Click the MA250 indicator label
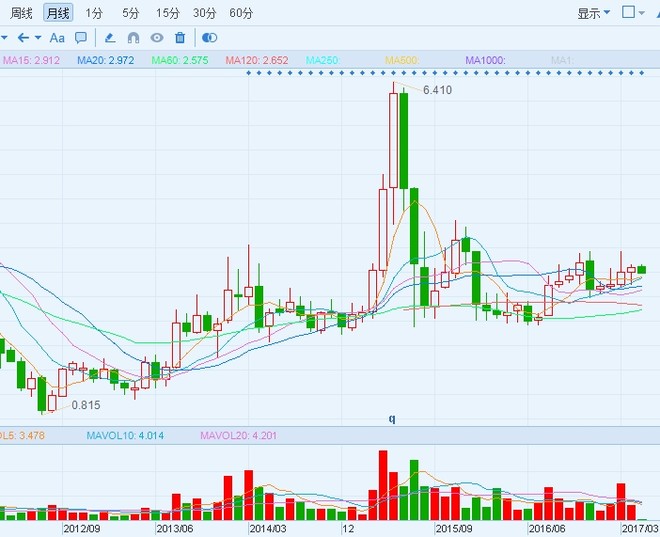Screen dimensions: 660x537 tap(323, 60)
